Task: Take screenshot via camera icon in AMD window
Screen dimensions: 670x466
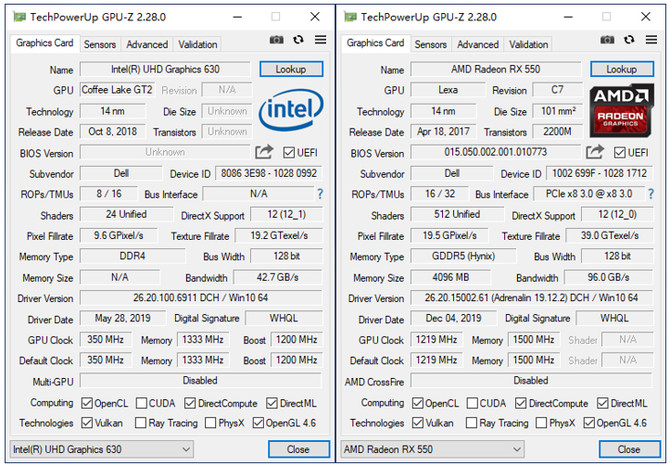Action: 607,40
